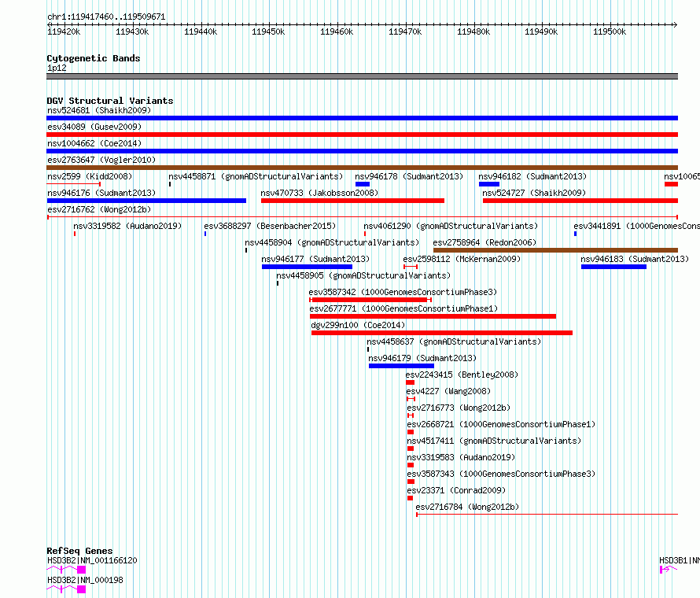This screenshot has height=598, width=700.
Task: Click the esv3441891 1000Genomes label
Action: point(636,226)
